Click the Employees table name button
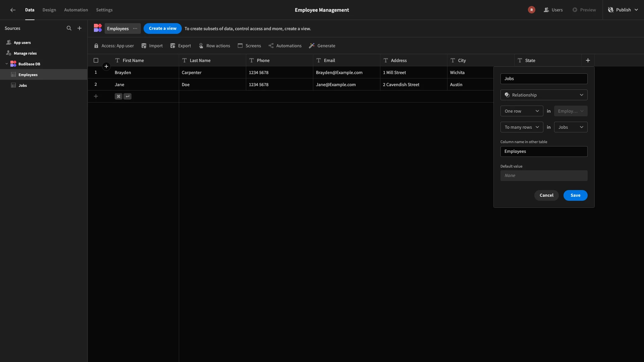 pyautogui.click(x=118, y=28)
